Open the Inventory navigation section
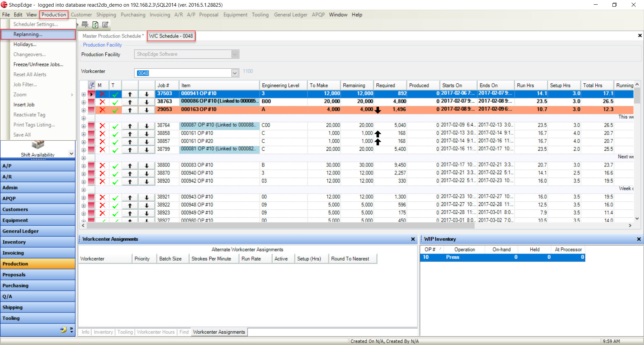This screenshot has width=644, height=345. [38, 242]
